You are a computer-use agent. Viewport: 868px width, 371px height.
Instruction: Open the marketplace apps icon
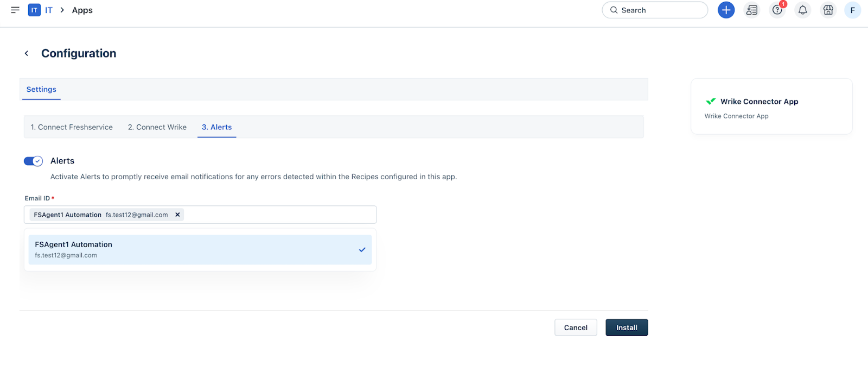(x=828, y=10)
